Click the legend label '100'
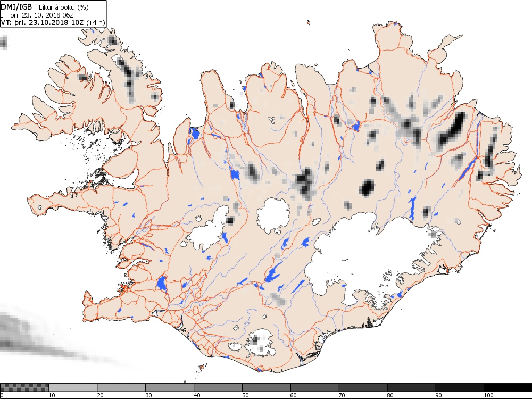This screenshot has width=532, height=399. (488, 395)
